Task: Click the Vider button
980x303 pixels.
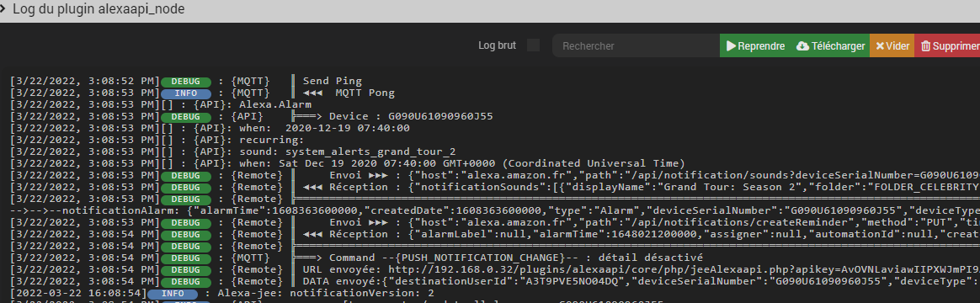Action: tap(892, 45)
